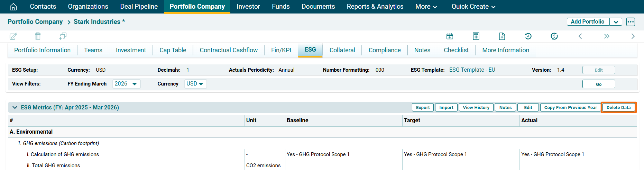This screenshot has height=170, width=644.
Task: Click the Go button in View Filters
Action: 598,84
